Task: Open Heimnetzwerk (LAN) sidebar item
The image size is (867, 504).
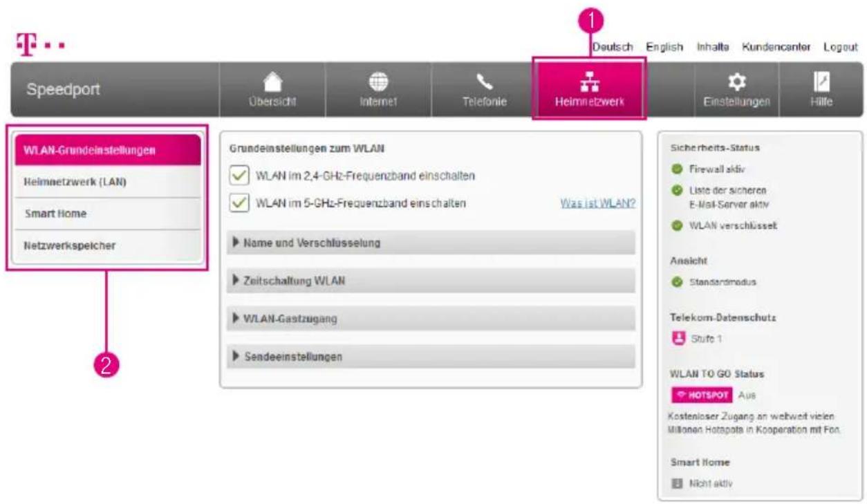Action: 108,182
